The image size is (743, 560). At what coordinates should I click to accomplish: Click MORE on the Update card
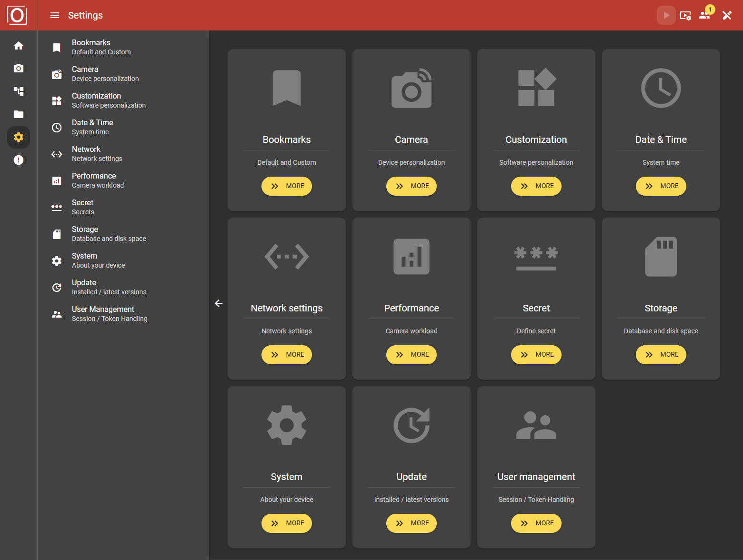point(411,523)
